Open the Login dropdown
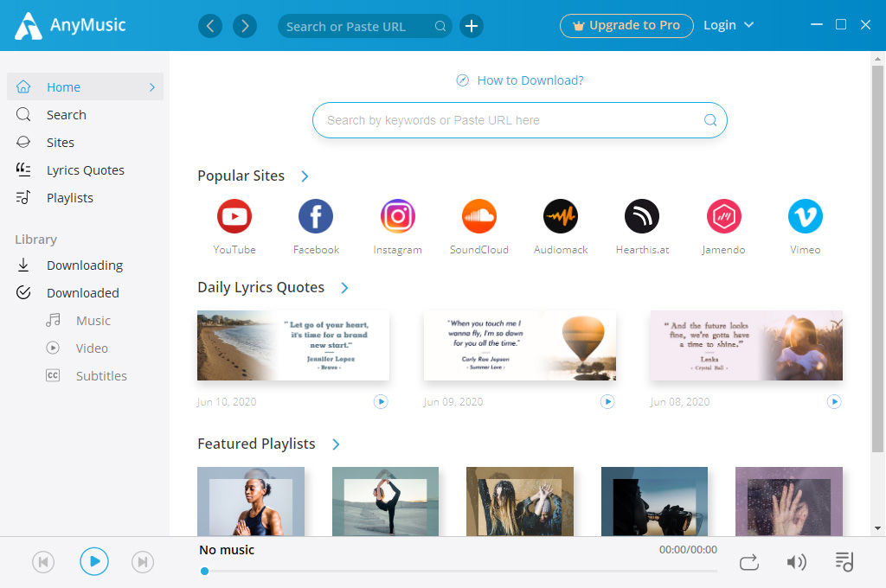This screenshot has width=886, height=588. 729,25
